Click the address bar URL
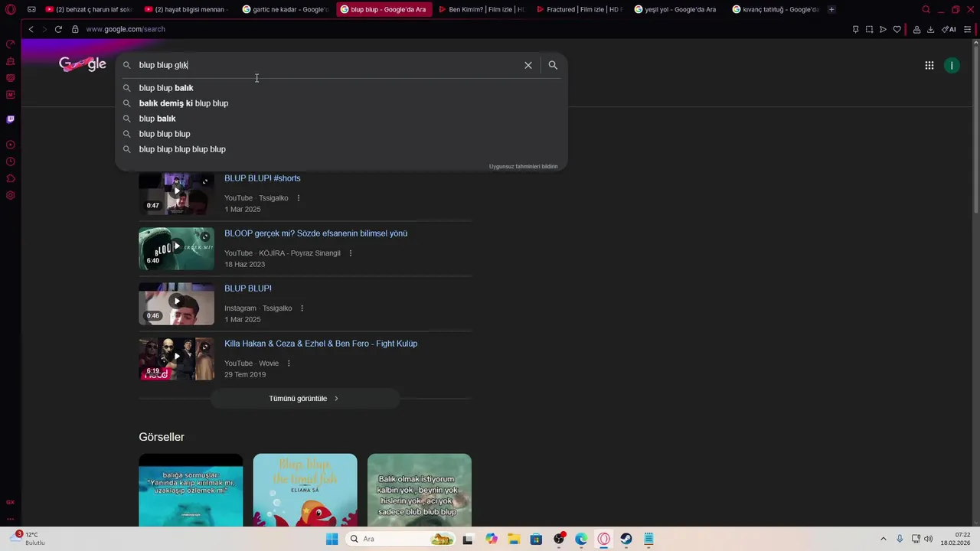The image size is (980, 551). pos(126,29)
